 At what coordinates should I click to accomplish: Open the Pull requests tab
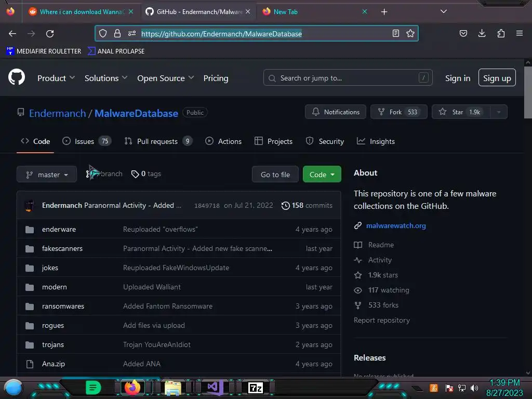[x=158, y=141]
